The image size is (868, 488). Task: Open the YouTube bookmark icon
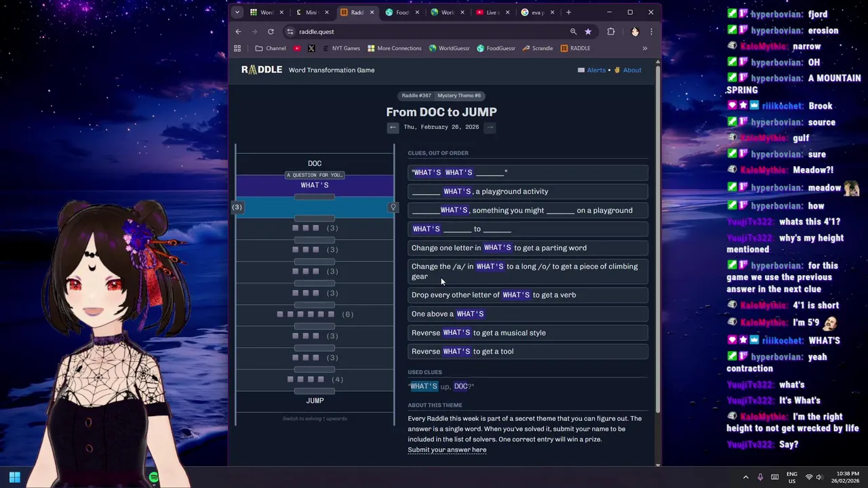297,48
